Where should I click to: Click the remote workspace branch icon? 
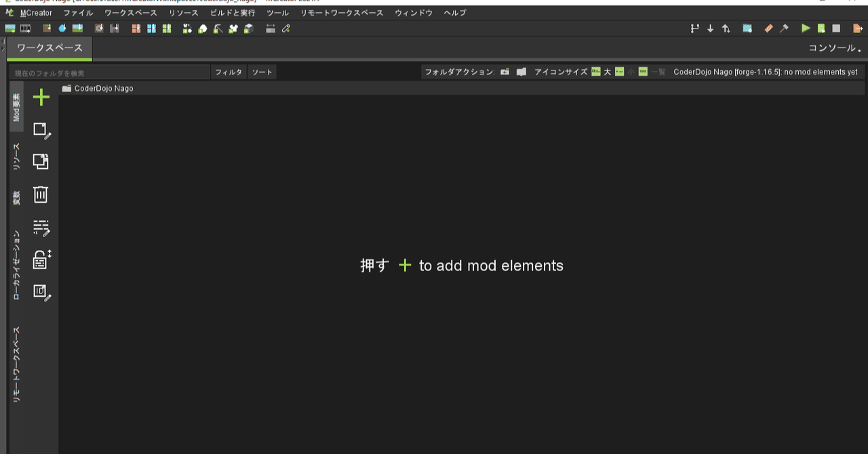pyautogui.click(x=694, y=28)
